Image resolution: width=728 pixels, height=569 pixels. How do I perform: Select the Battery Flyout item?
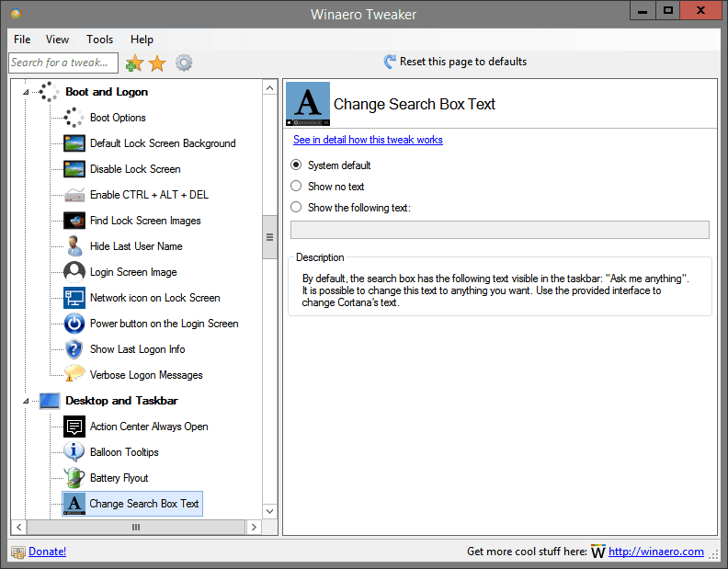pos(119,478)
